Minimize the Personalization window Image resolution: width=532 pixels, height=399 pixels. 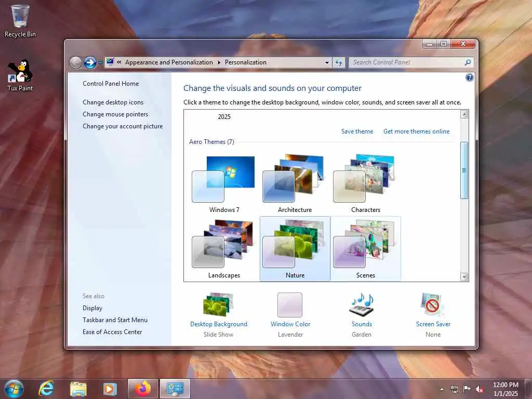coord(430,44)
